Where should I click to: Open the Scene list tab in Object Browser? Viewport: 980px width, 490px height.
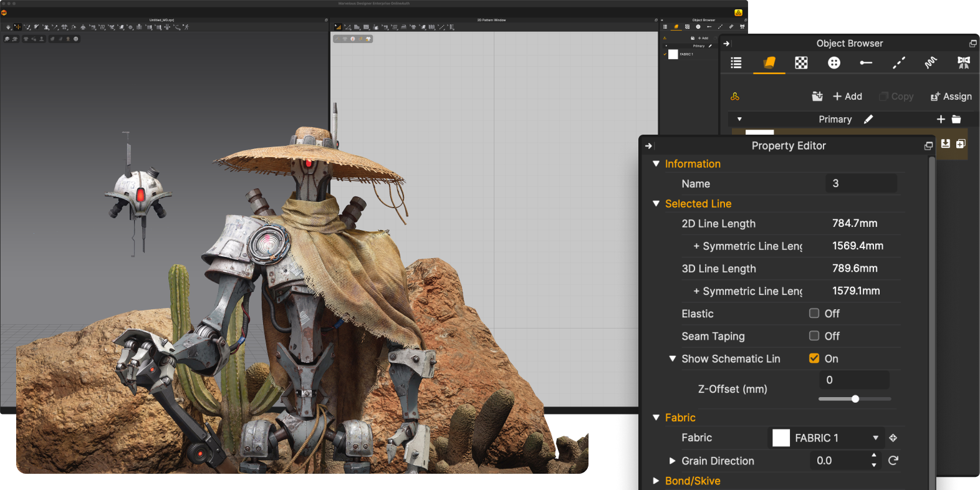click(x=736, y=62)
